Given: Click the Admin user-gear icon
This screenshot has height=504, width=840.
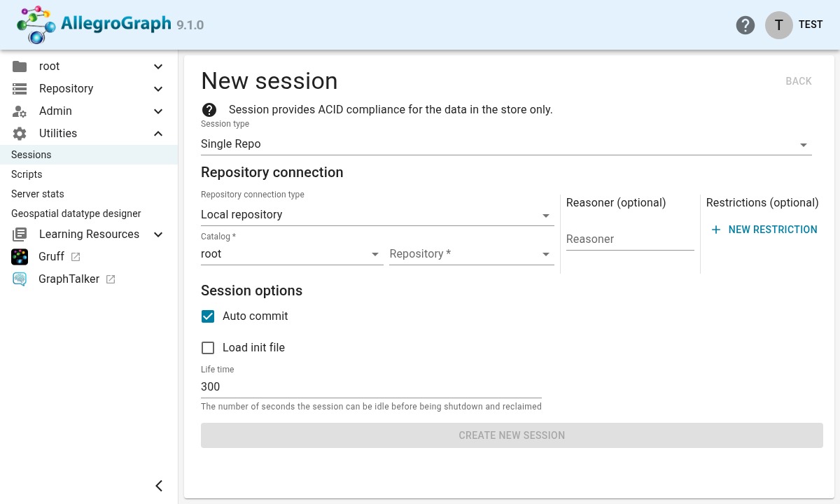Looking at the screenshot, I should click(x=20, y=111).
